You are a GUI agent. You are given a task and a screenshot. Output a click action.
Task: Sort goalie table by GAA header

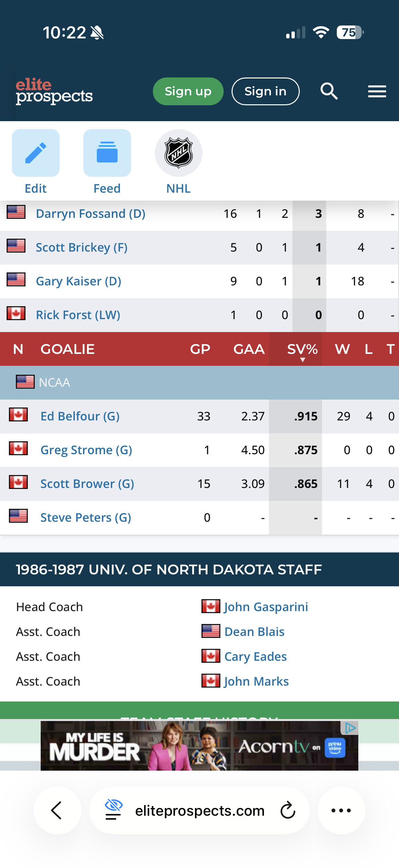tap(249, 349)
